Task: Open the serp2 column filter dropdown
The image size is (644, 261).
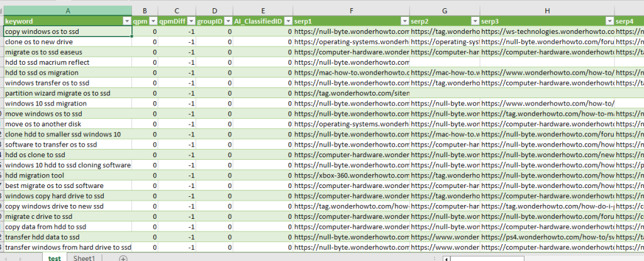Action: click(475, 21)
